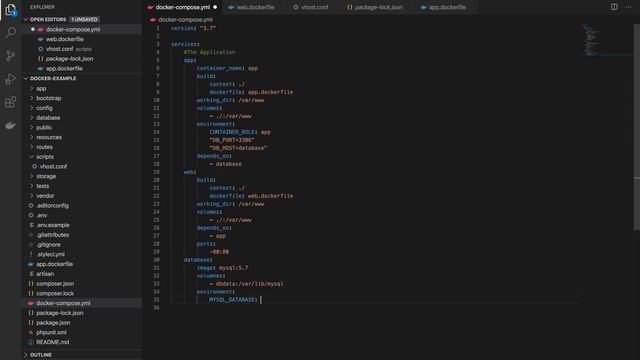Expand the vendor folder
Screen dimensions: 640x360
(82, 196)
